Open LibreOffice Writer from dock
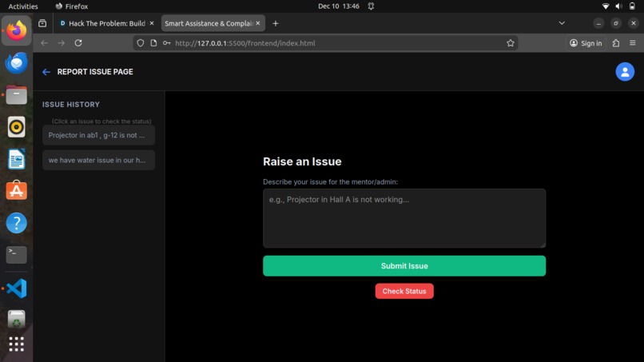Image resolution: width=644 pixels, height=362 pixels. pos(17,159)
